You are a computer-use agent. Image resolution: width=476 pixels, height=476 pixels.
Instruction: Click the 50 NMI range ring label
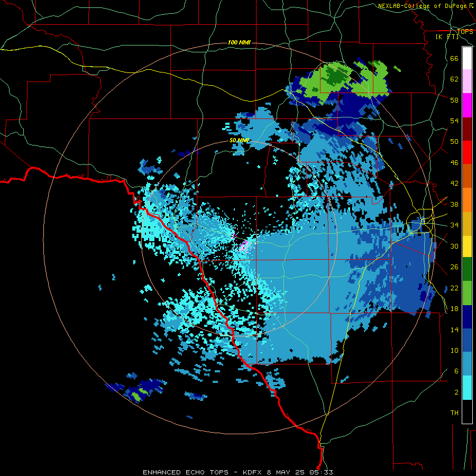click(239, 140)
